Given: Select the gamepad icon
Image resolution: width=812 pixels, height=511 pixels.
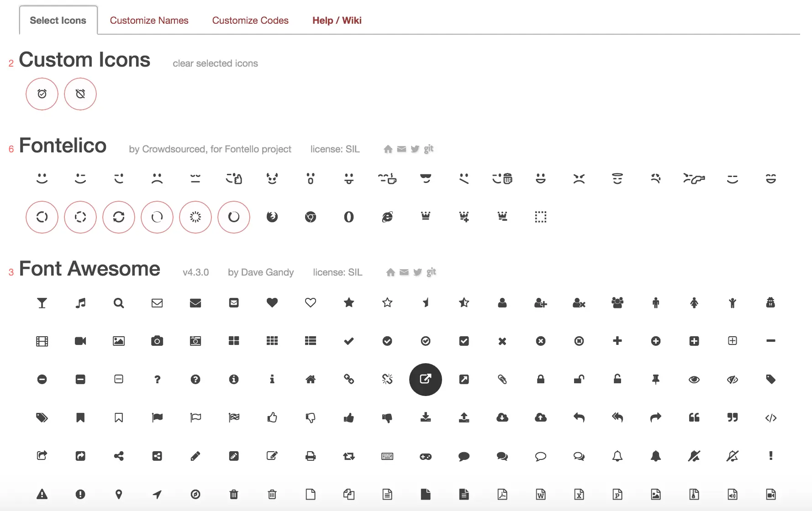Looking at the screenshot, I should (x=426, y=456).
